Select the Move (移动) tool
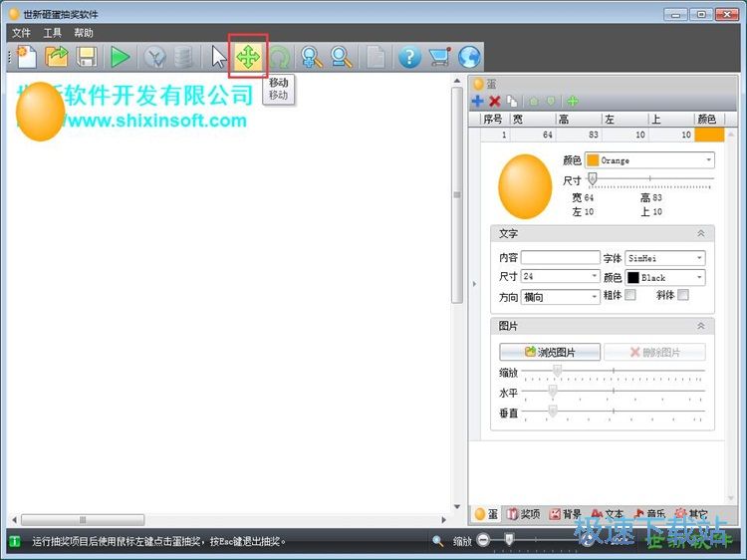This screenshot has width=747, height=560. pos(248,57)
